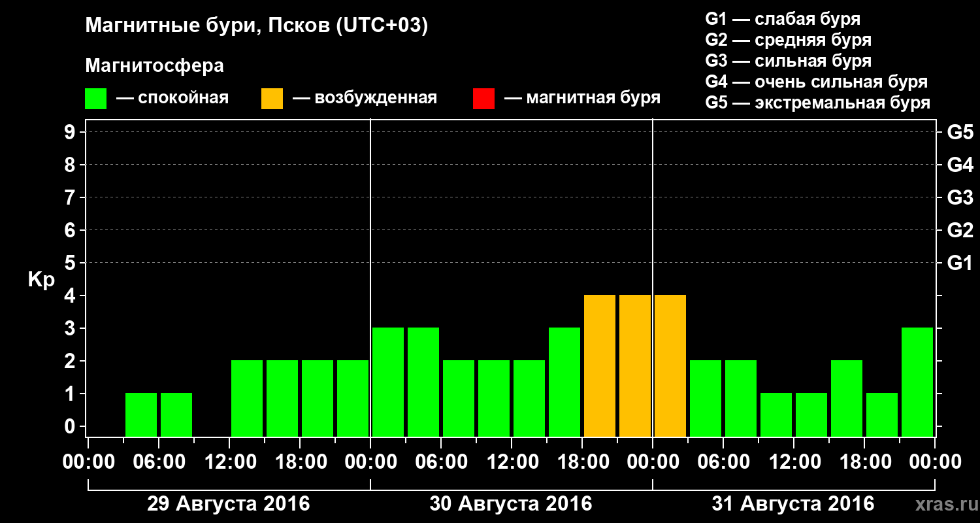This screenshot has height=523, width=980.
Task: Click the Kp 2 bar for 03:00–06:00, 31 Августа
Action: [706, 398]
